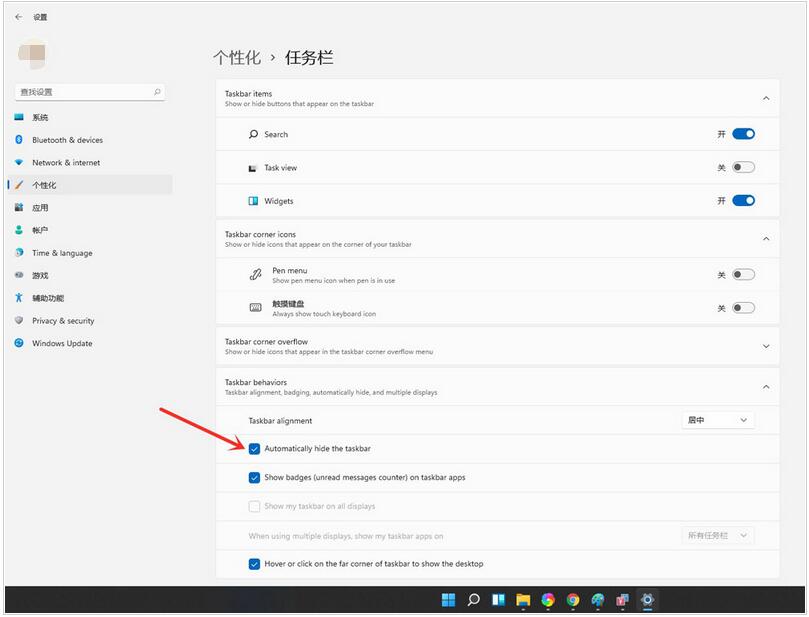Uncheck Show badges on taskbar apps
This screenshot has height=617, width=809.
coord(254,478)
